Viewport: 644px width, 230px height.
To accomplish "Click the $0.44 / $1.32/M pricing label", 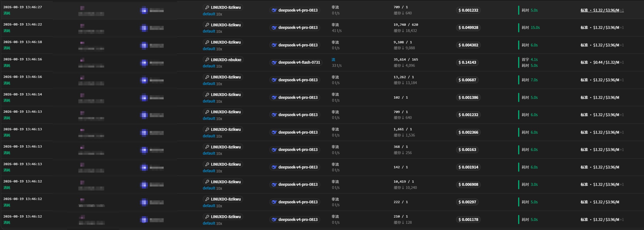I will tap(606, 62).
